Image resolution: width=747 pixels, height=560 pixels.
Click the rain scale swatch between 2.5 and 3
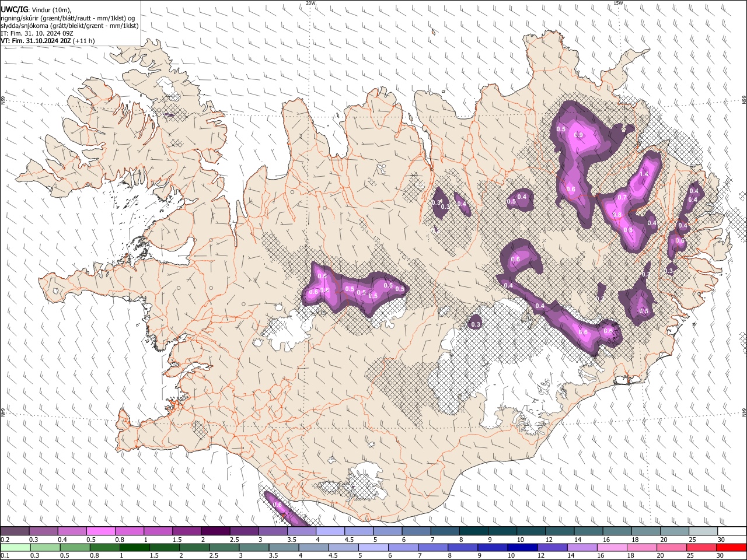[x=225, y=547]
